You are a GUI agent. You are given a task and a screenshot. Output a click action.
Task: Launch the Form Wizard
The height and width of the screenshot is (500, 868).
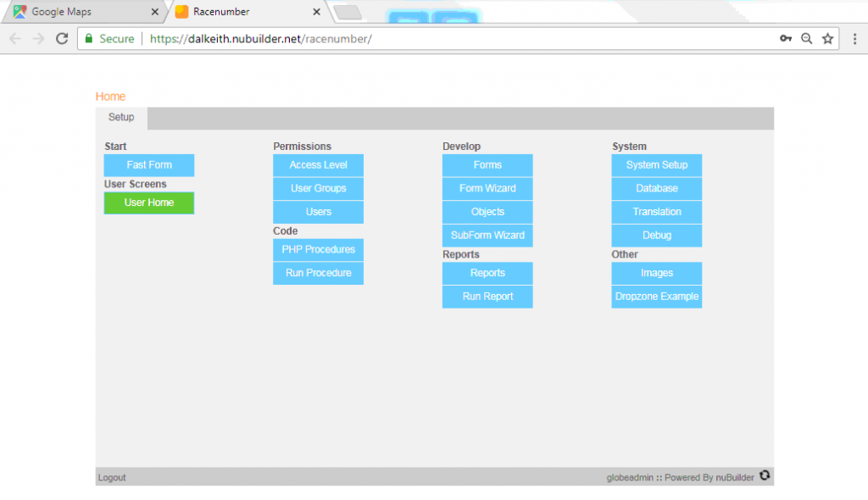click(487, 188)
